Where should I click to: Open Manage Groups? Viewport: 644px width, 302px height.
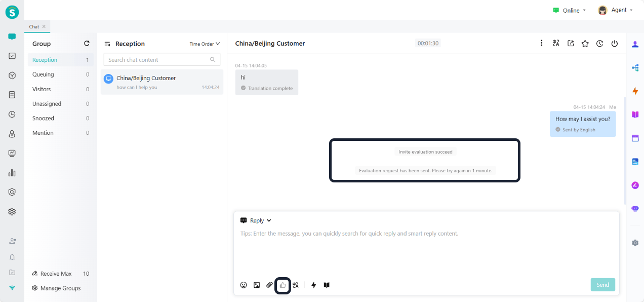point(60,288)
